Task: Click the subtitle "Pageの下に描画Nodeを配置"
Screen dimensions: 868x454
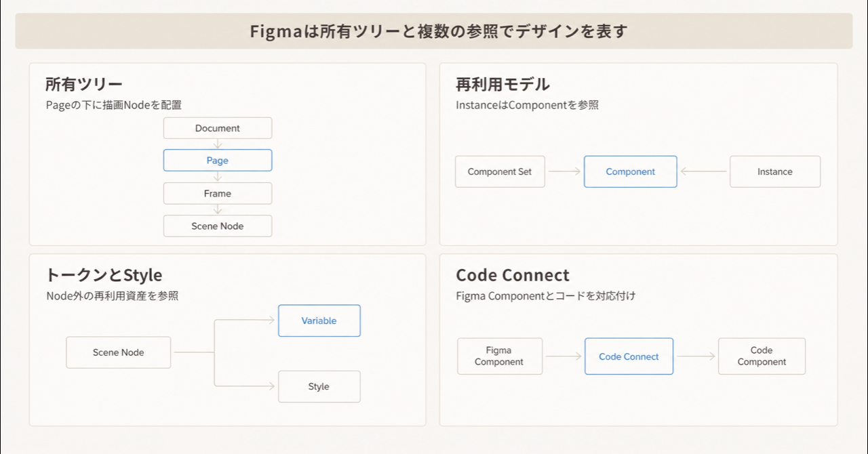Action: click(x=114, y=105)
